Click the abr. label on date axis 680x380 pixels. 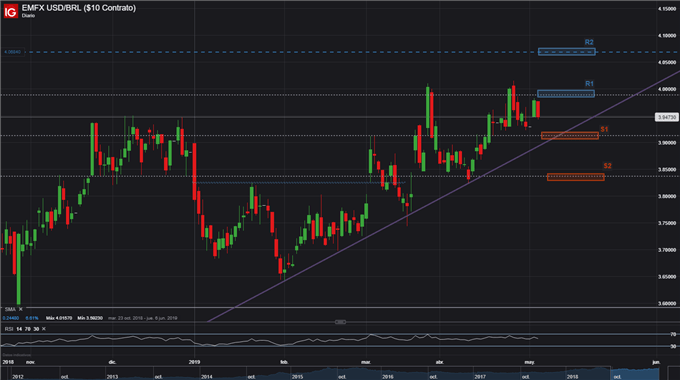pyautogui.click(x=440, y=362)
